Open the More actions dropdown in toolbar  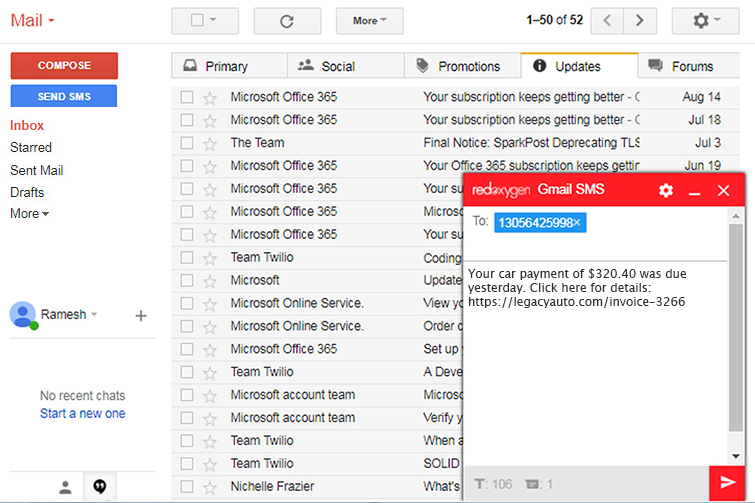pos(369,21)
